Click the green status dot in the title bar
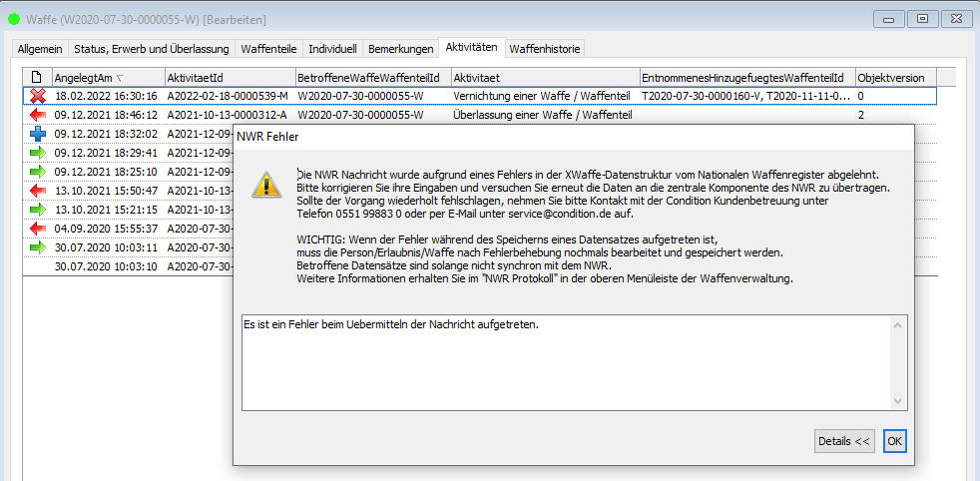 click(14, 19)
